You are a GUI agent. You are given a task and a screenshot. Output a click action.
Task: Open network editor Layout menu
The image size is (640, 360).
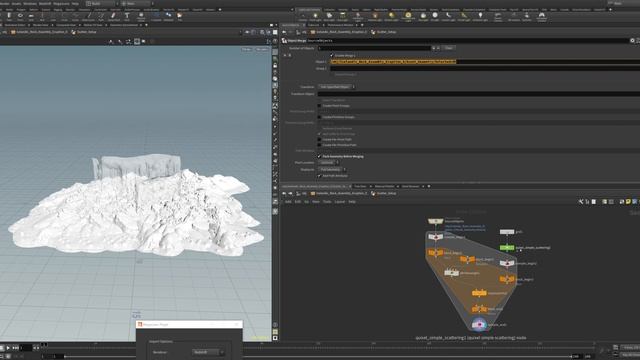coord(340,202)
